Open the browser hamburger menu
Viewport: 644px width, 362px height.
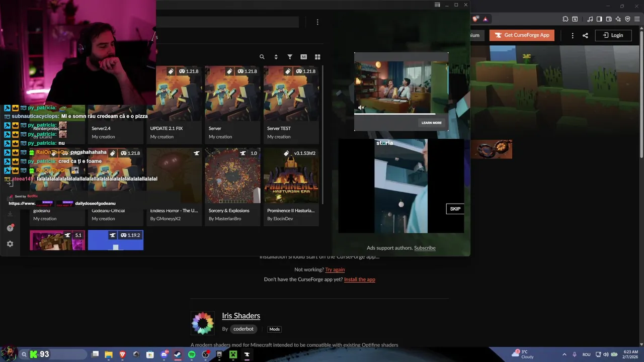(636, 19)
